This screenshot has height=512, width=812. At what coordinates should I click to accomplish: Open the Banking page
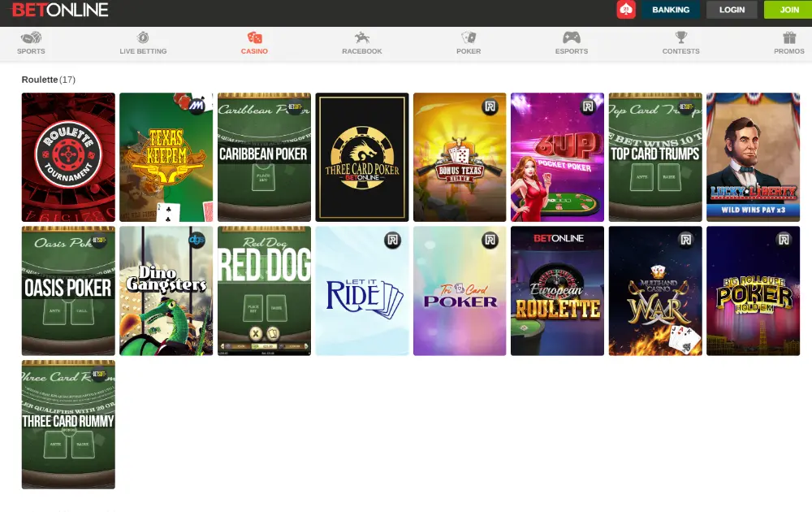671,9
